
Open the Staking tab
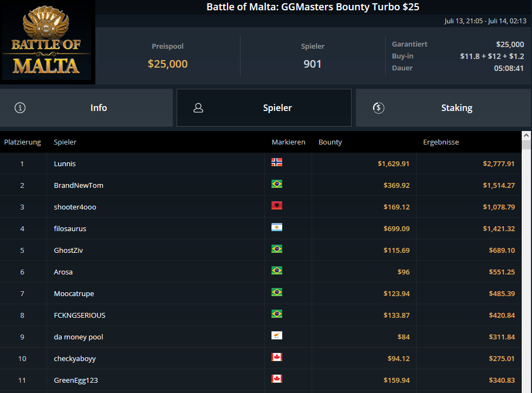click(443, 108)
